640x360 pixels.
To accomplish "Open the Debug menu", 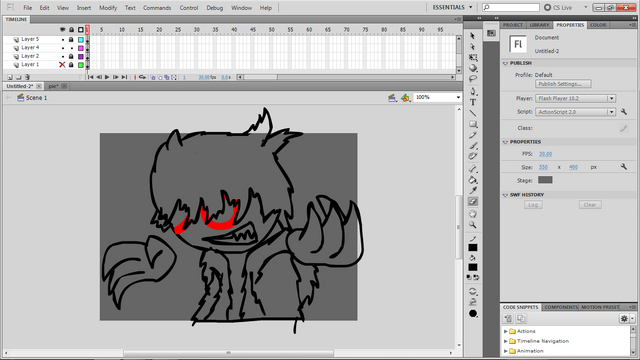I will (x=214, y=8).
